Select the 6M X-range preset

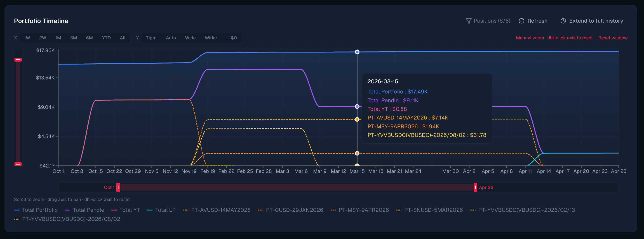(89, 38)
